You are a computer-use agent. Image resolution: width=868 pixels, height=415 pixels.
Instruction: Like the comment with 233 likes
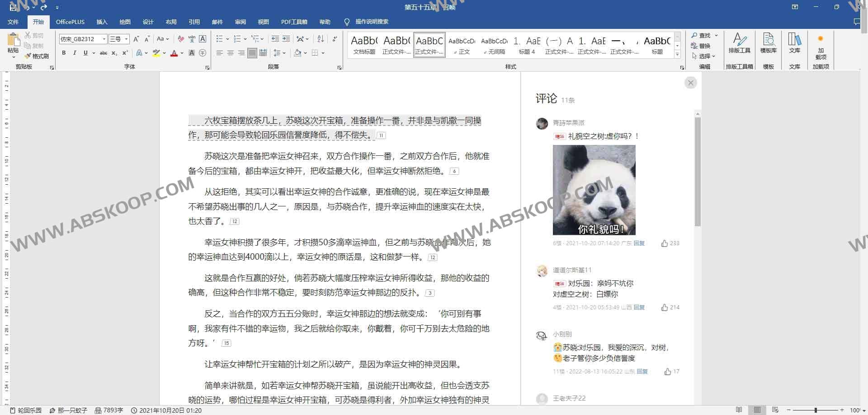coord(664,243)
